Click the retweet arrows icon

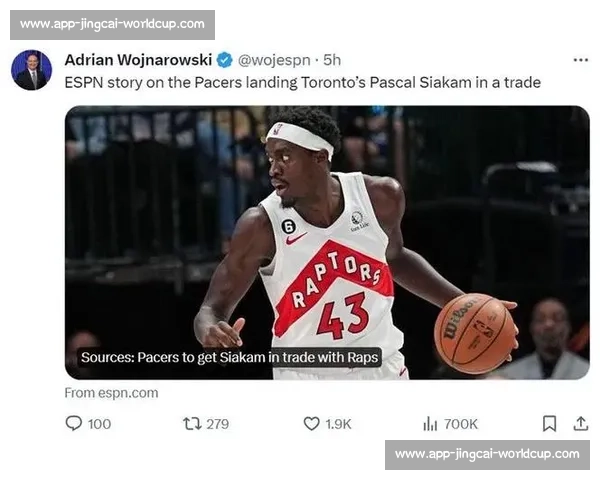192,424
